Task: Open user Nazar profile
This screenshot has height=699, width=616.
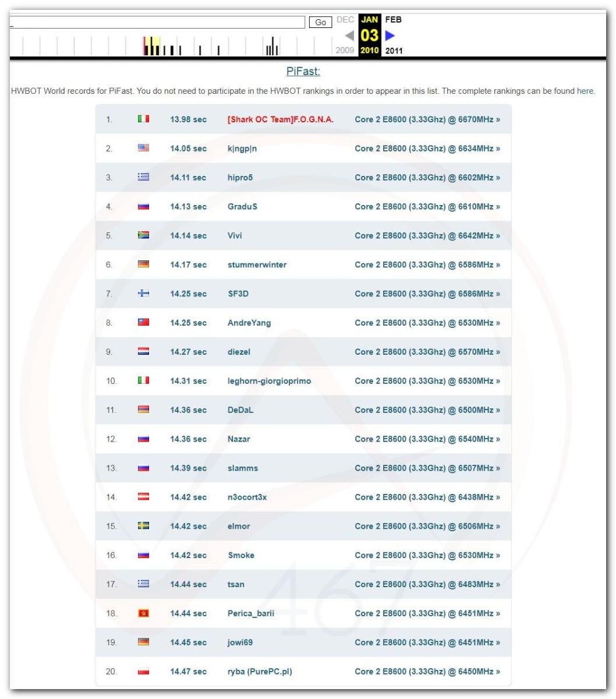Action: coord(239,439)
